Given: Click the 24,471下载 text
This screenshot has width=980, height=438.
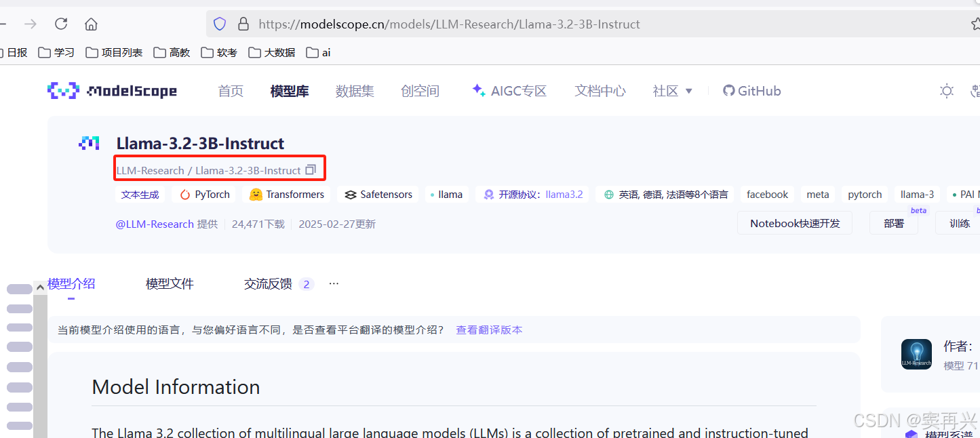Looking at the screenshot, I should pyautogui.click(x=258, y=224).
